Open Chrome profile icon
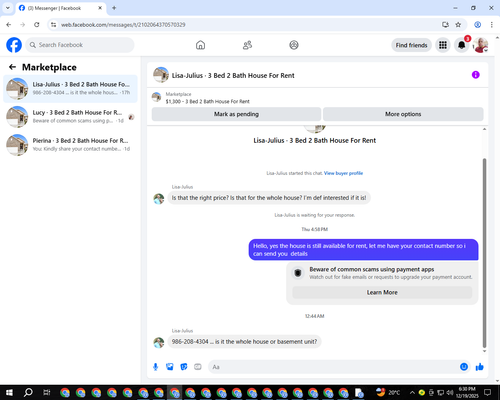 tap(477, 25)
